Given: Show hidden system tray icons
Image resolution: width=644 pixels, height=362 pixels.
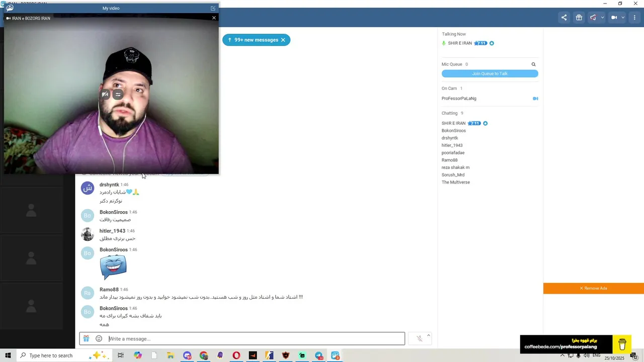Looking at the screenshot, I should pos(562,355).
